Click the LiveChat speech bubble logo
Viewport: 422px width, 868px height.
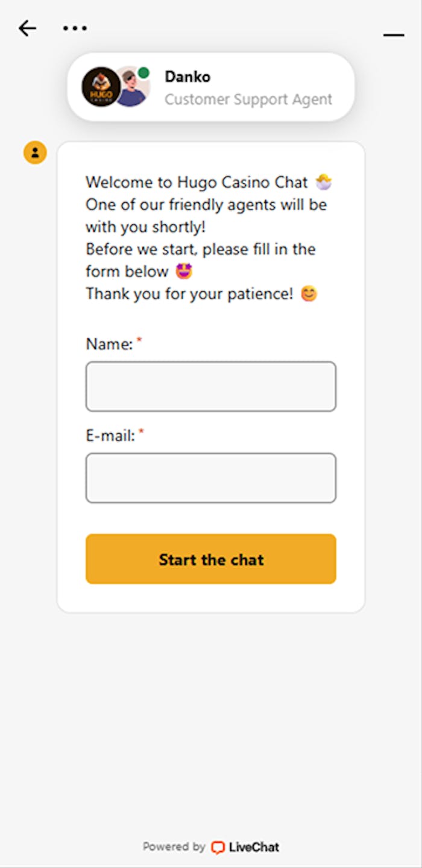[218, 847]
